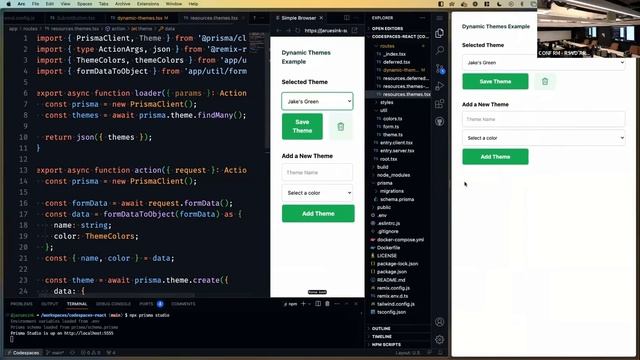Click trash icon in Simple Browser preview
The width and height of the screenshot is (640, 360).
(341, 127)
